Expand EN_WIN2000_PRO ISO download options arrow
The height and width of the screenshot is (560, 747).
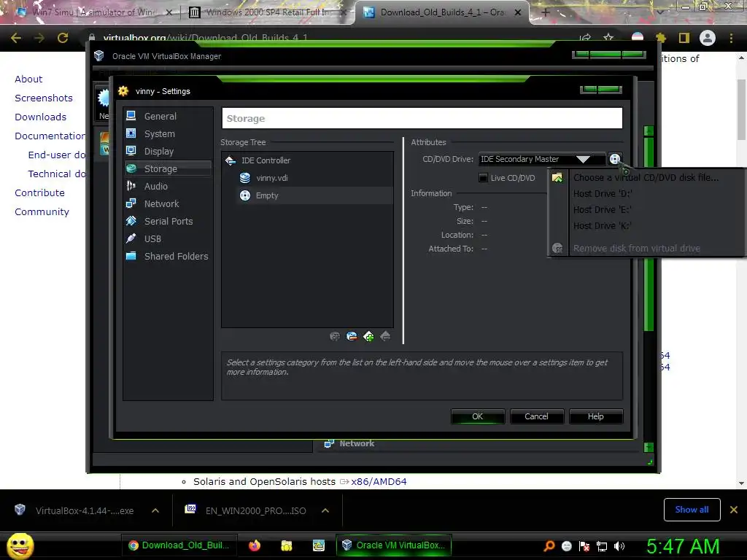[x=325, y=510]
